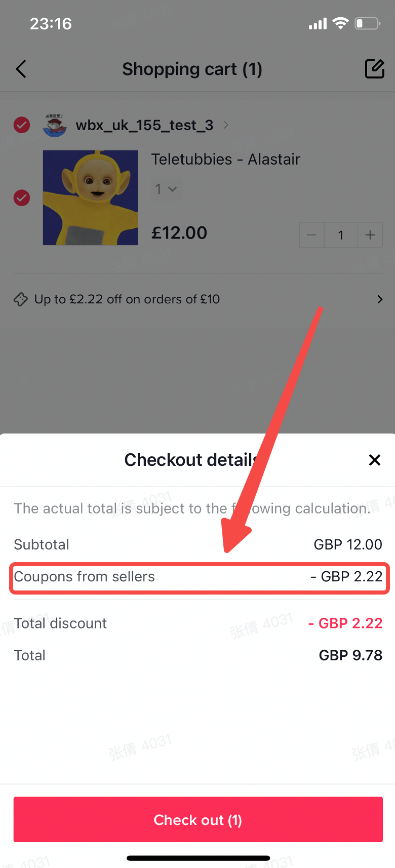Open the seller shop chevron
395x868 pixels.
click(x=226, y=125)
